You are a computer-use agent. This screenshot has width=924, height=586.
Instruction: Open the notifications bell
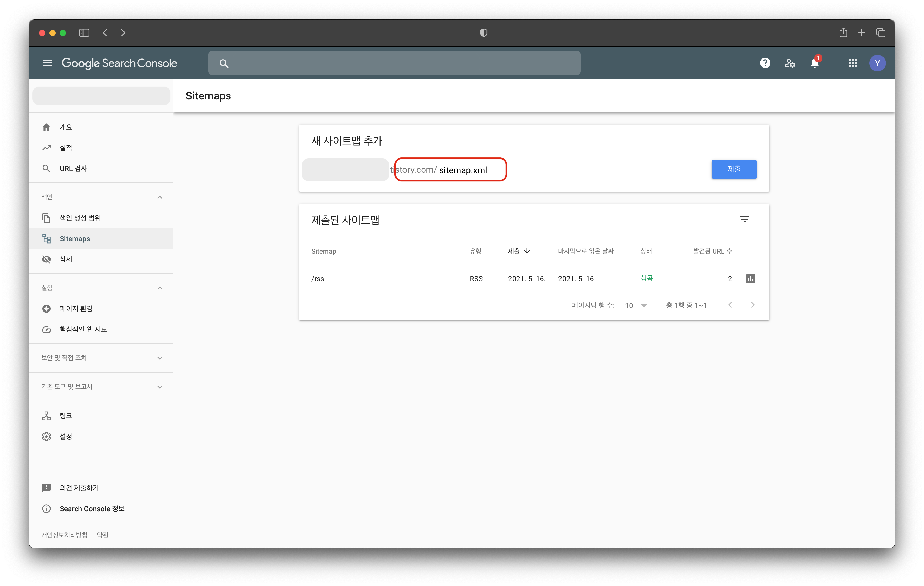[814, 63]
